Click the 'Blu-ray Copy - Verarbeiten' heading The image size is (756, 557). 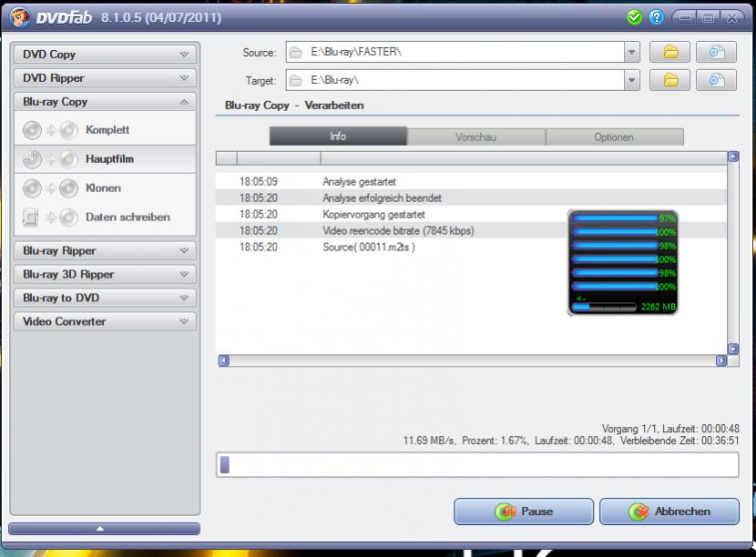(294, 106)
